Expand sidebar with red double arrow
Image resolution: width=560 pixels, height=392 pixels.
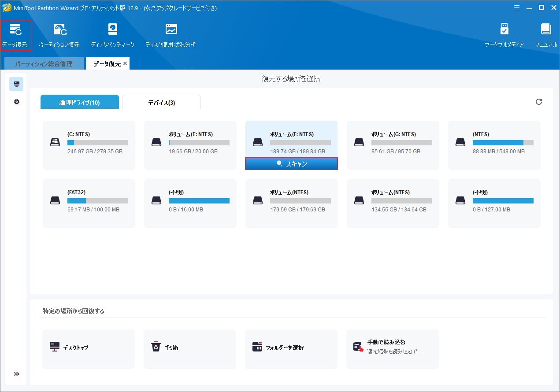(x=16, y=374)
